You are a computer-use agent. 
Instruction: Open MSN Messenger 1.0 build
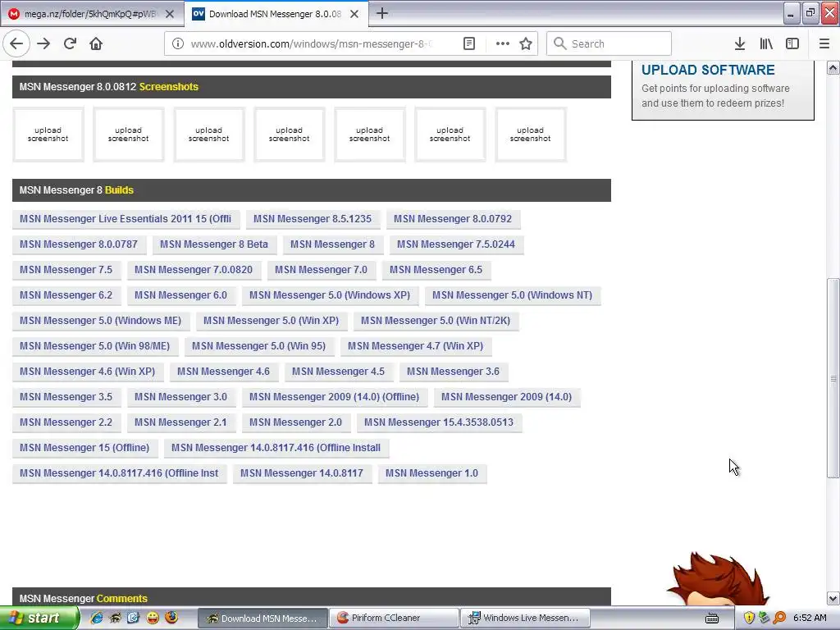(431, 473)
